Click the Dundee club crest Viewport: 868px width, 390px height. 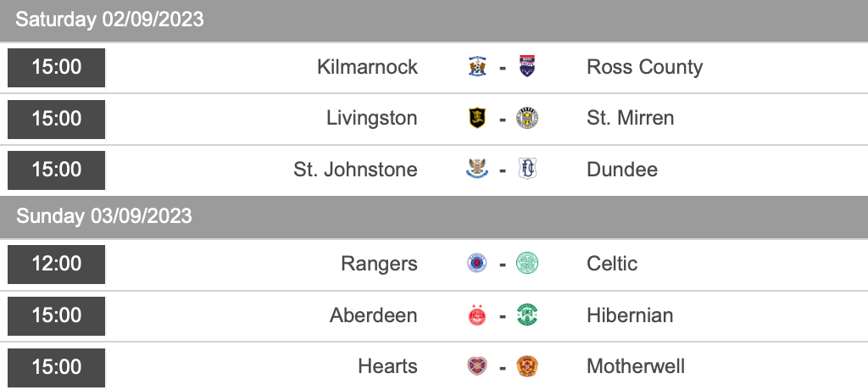[528, 170]
